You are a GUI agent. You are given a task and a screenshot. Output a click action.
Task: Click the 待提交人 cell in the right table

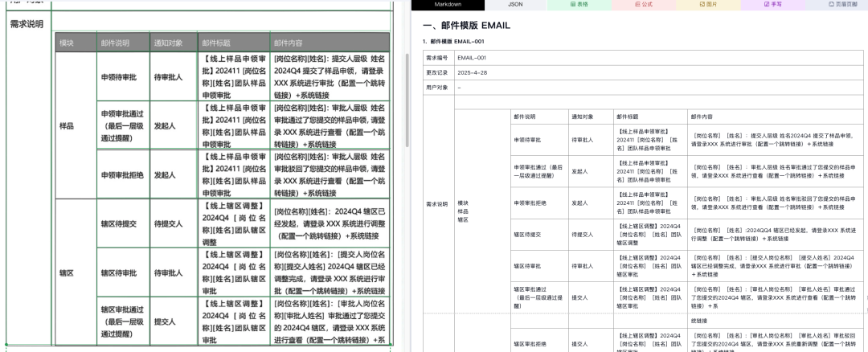pyautogui.click(x=591, y=235)
